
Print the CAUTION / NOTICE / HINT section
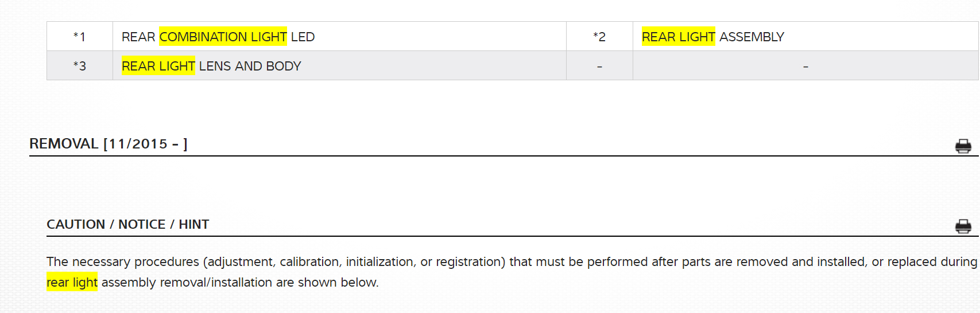963,226
